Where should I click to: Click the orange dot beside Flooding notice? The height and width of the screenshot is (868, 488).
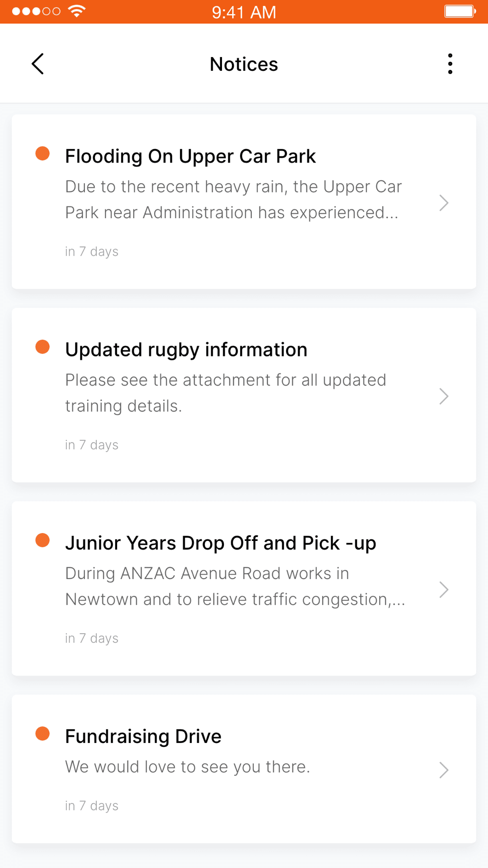(x=42, y=153)
